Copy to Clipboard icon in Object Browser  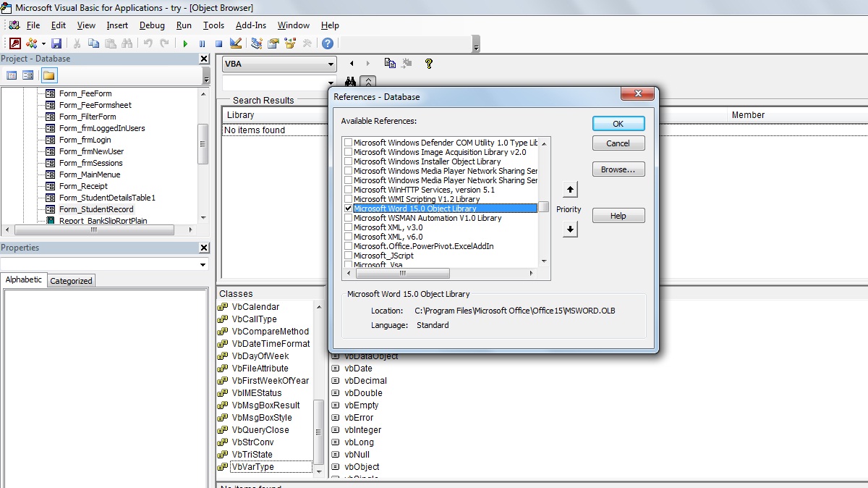point(390,64)
